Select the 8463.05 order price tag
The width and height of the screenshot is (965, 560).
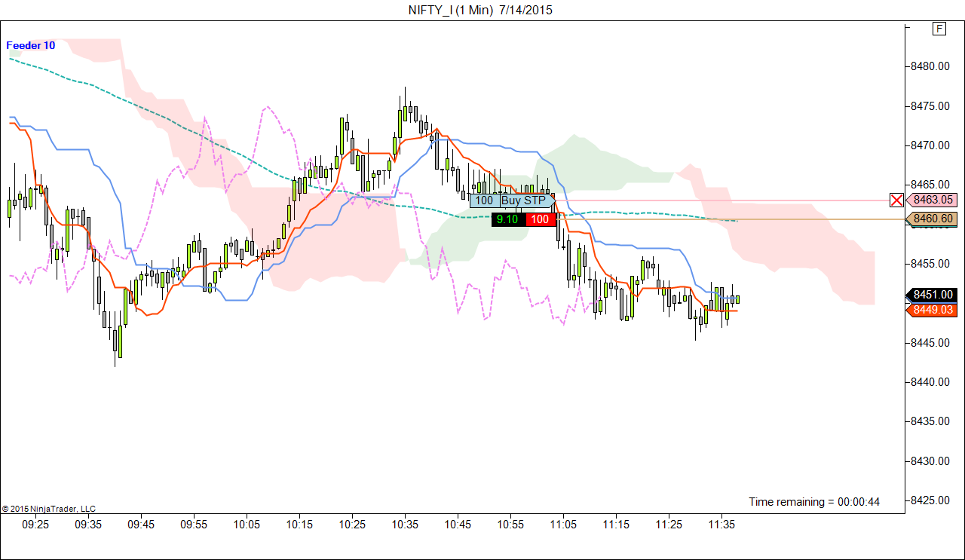click(932, 200)
